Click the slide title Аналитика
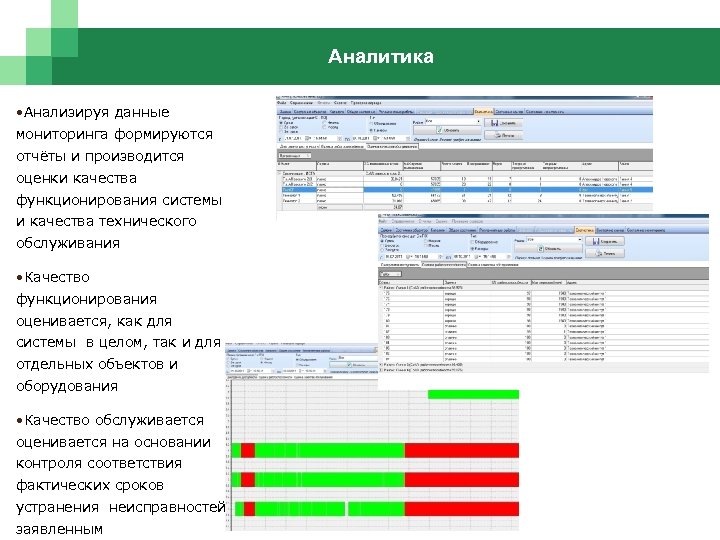Screen dimensions: 720x540 (x=381, y=56)
